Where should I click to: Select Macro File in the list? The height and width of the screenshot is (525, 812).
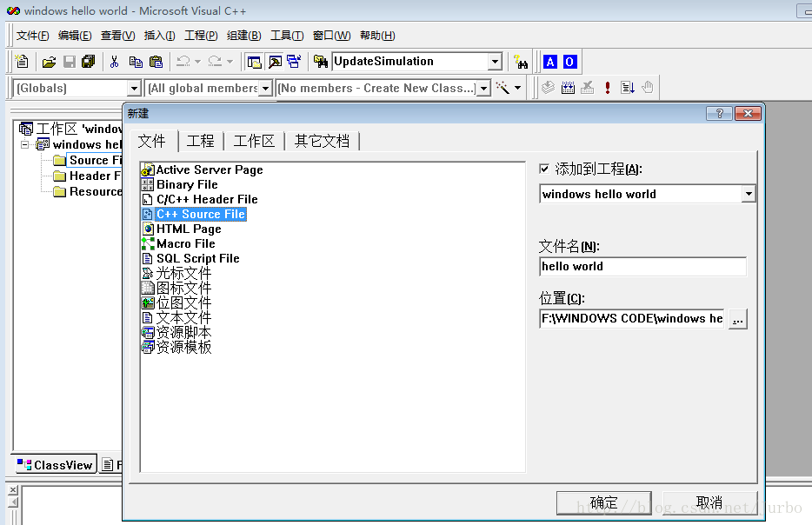pos(179,243)
